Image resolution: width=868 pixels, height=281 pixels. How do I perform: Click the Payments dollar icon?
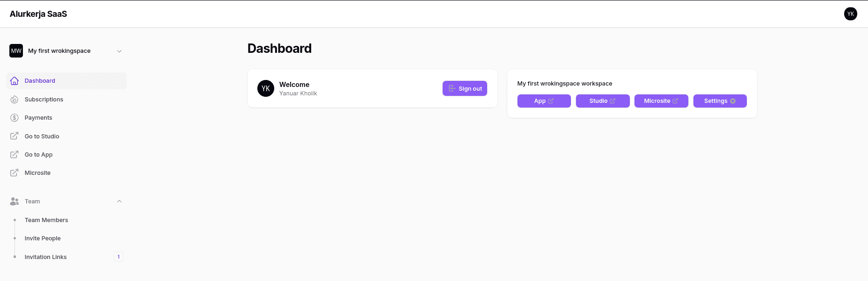[15, 118]
